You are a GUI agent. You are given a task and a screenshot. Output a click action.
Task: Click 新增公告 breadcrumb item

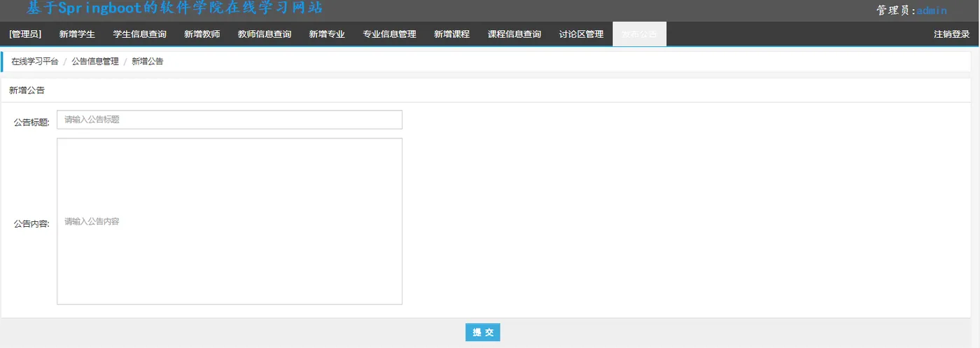pyautogui.click(x=147, y=62)
